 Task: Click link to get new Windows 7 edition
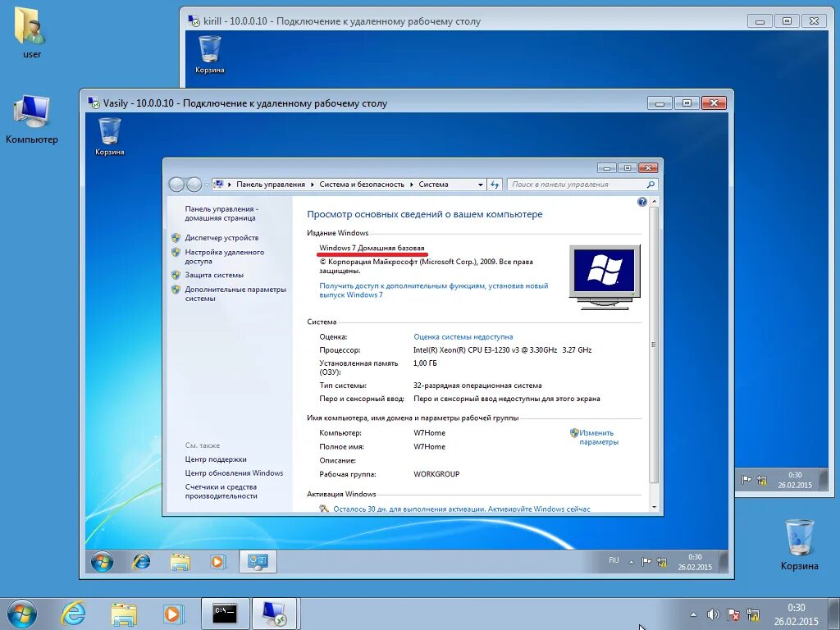(x=434, y=290)
